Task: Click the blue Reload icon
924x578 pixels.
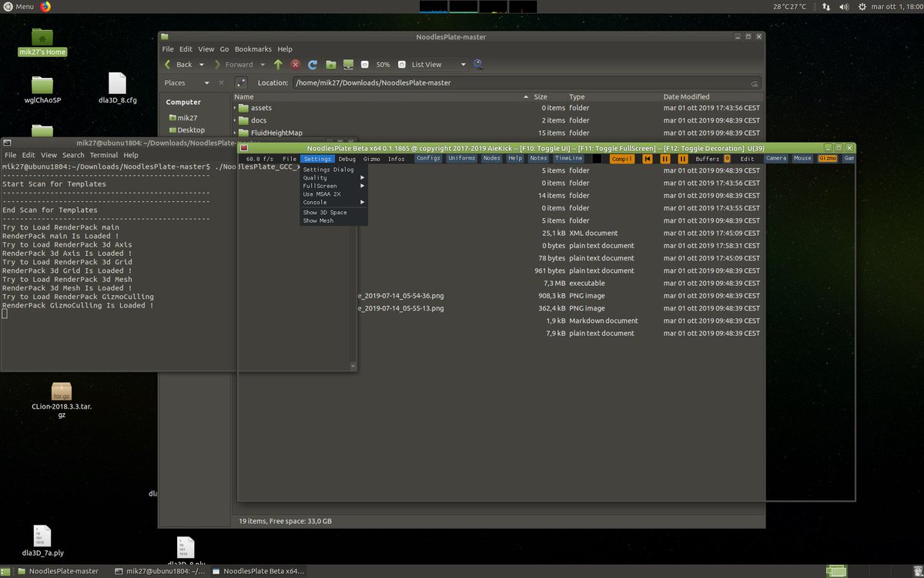Action: tap(313, 65)
